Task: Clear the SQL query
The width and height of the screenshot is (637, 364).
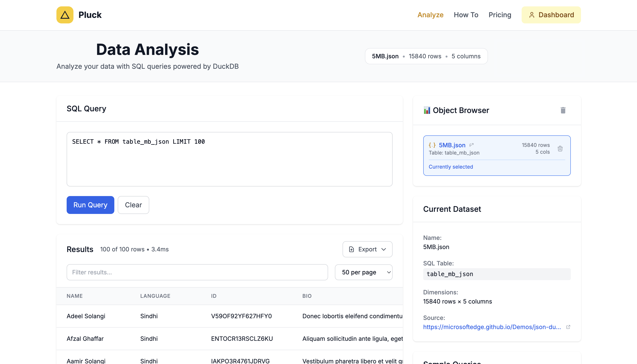Action: [x=133, y=205]
